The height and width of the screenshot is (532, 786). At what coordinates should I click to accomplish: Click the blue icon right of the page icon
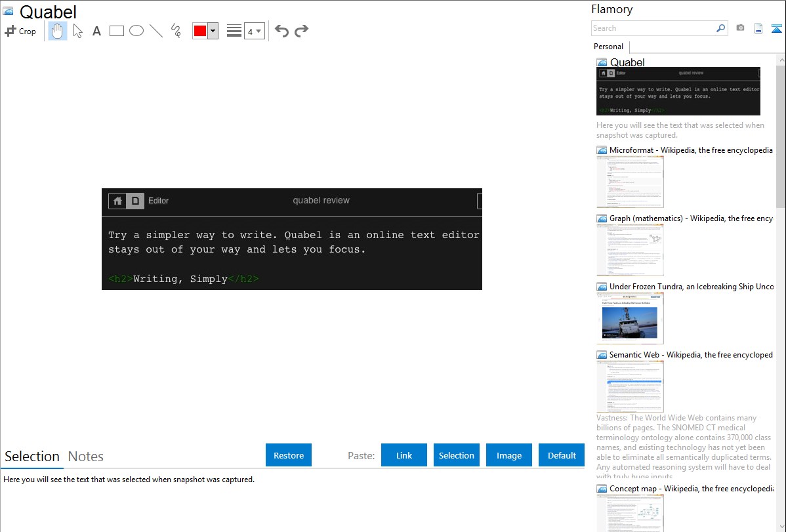tap(776, 28)
